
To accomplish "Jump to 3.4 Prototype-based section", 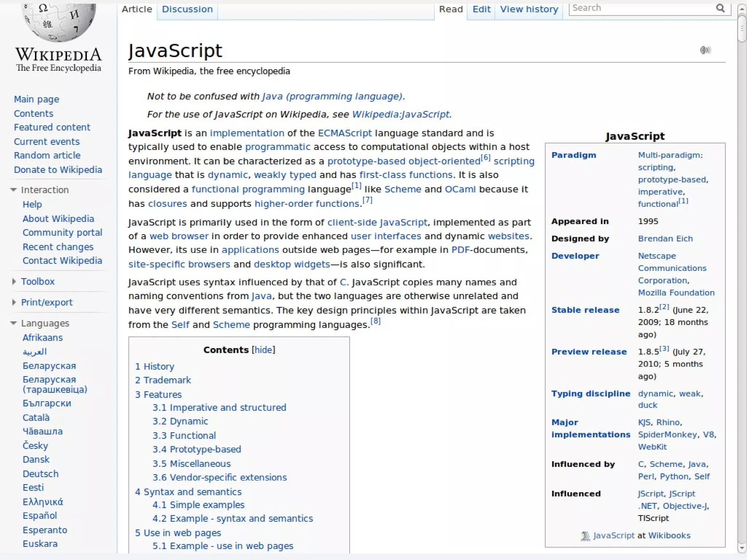I will pos(197,449).
